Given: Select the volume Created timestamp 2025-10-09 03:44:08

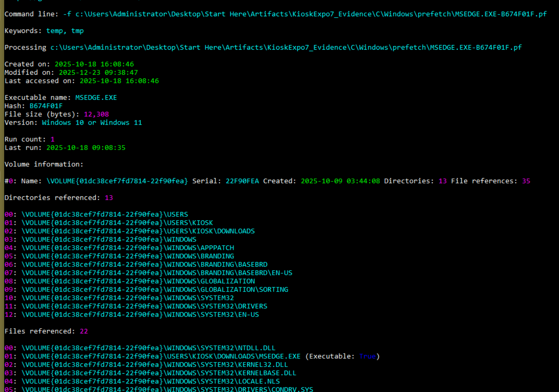Looking at the screenshot, I should 341,181.
